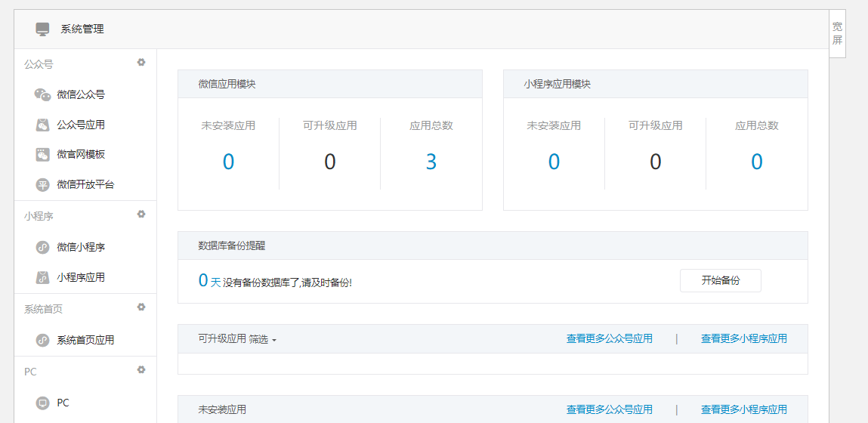
Task: Click the gear icon next to 公众号
Action: point(141,63)
